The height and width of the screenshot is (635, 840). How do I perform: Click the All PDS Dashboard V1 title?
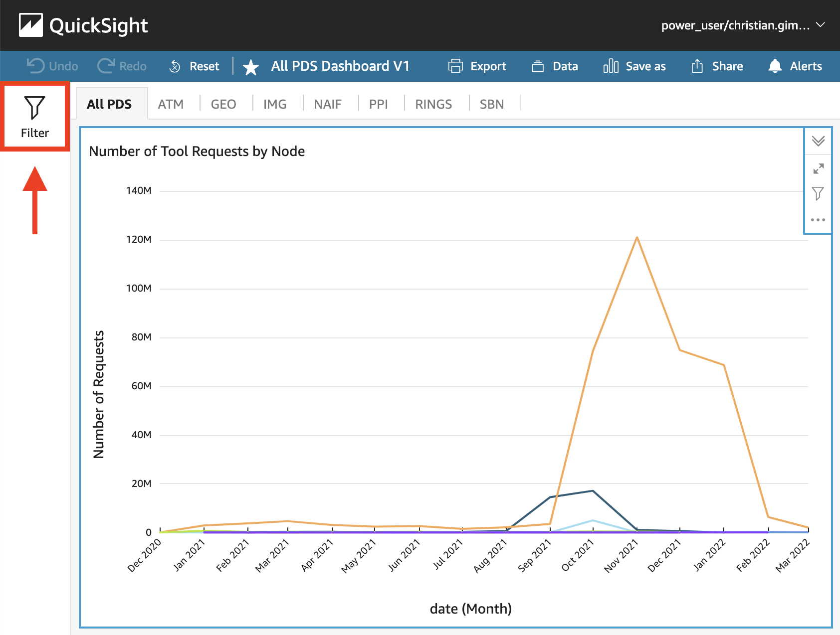(x=340, y=66)
